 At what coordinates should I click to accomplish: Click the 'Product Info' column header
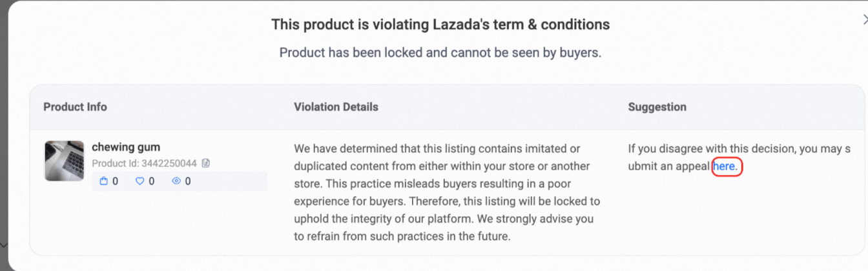(x=75, y=106)
